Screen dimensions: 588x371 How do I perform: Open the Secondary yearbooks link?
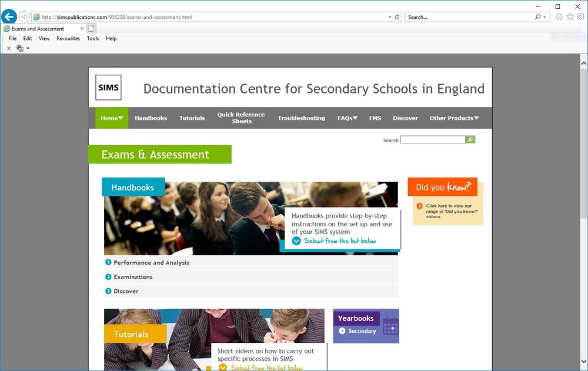coord(362,331)
